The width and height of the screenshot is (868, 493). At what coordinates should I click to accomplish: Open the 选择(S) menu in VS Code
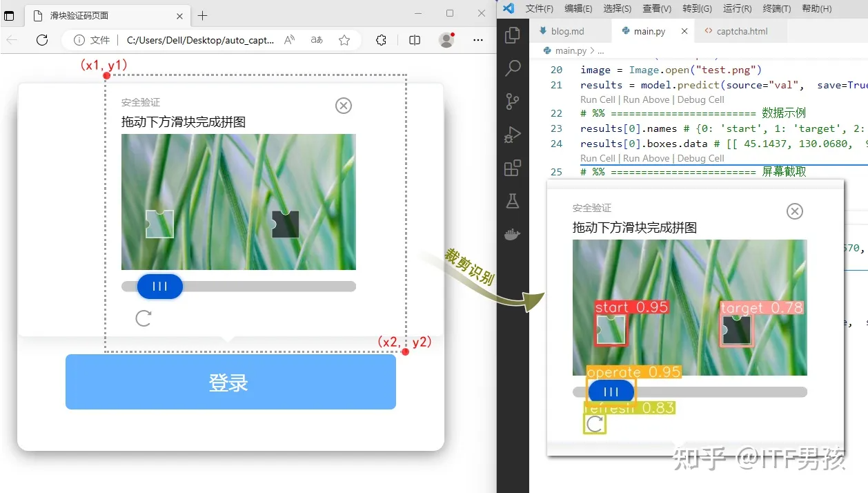point(618,9)
